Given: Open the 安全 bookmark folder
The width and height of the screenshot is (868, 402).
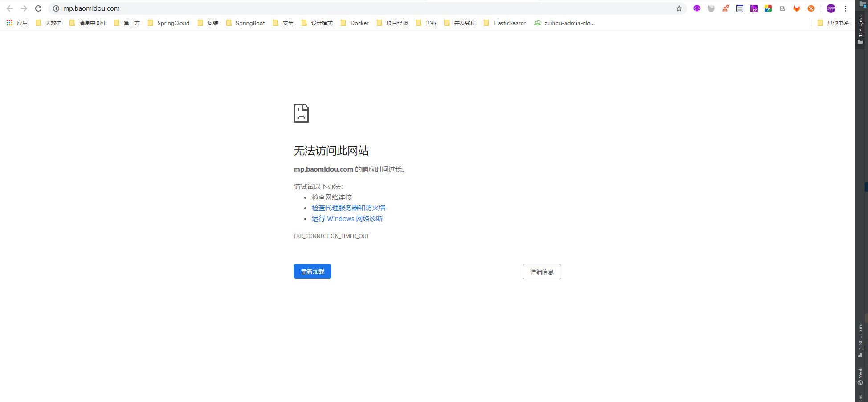Looking at the screenshot, I should point(283,23).
